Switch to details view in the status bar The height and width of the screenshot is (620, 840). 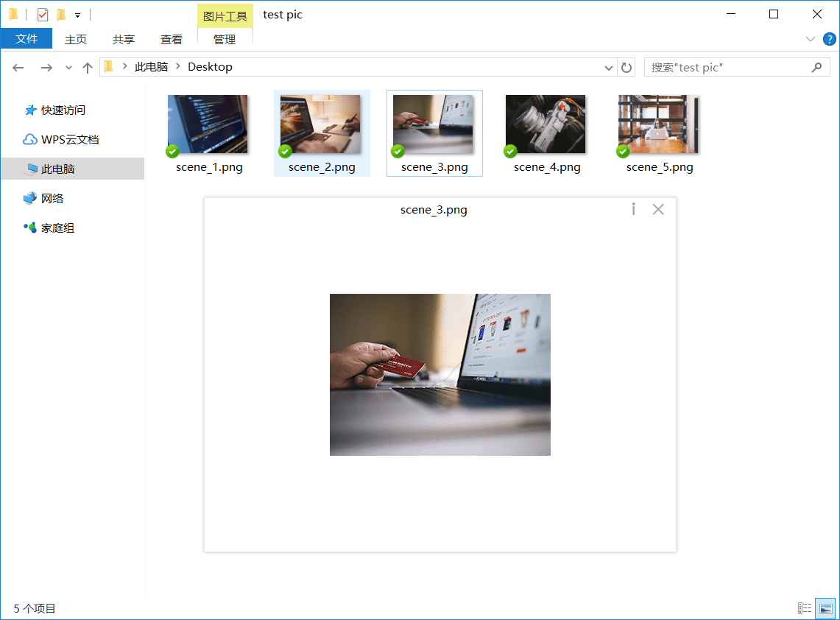(x=805, y=607)
